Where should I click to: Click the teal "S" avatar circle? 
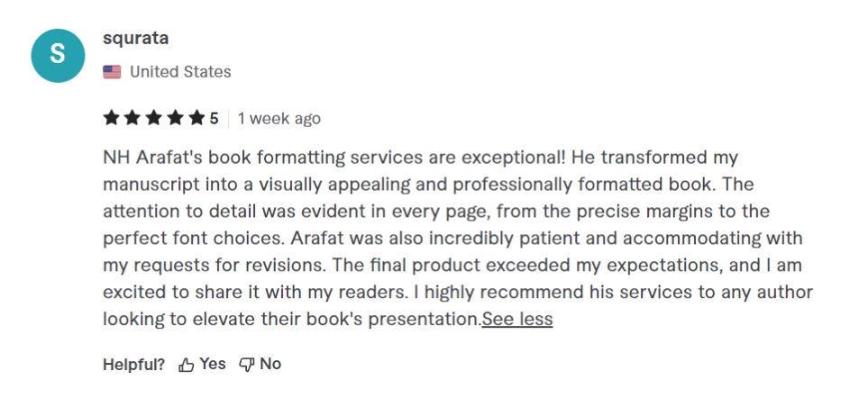[x=58, y=54]
